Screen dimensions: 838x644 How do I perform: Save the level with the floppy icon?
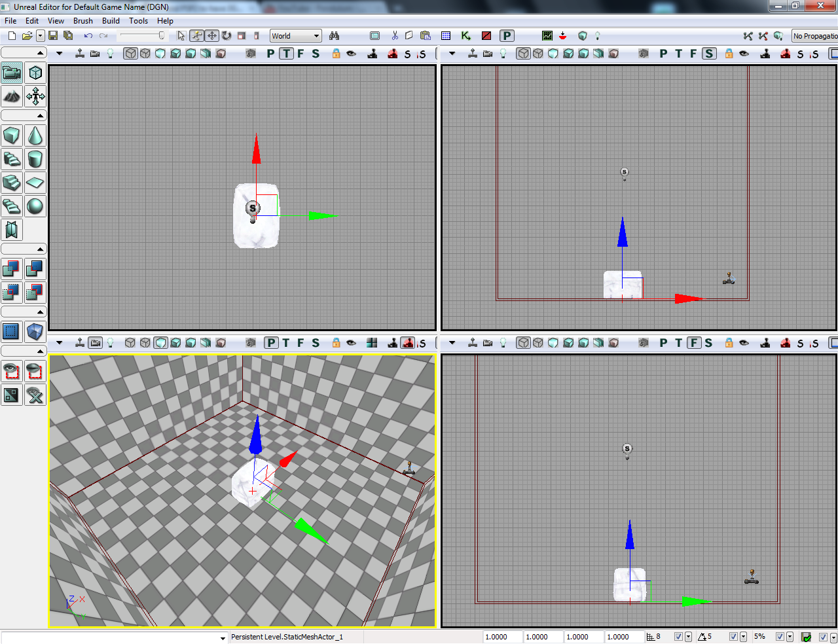point(53,36)
